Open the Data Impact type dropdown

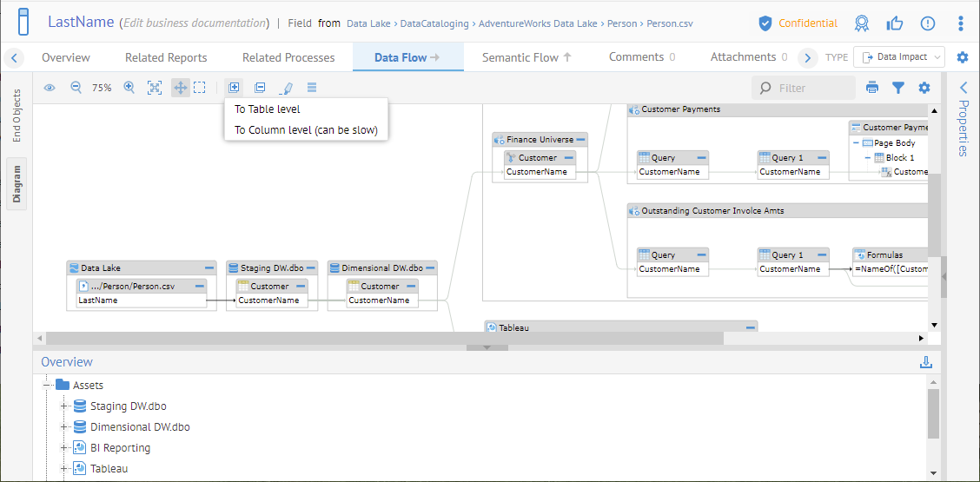tap(899, 57)
